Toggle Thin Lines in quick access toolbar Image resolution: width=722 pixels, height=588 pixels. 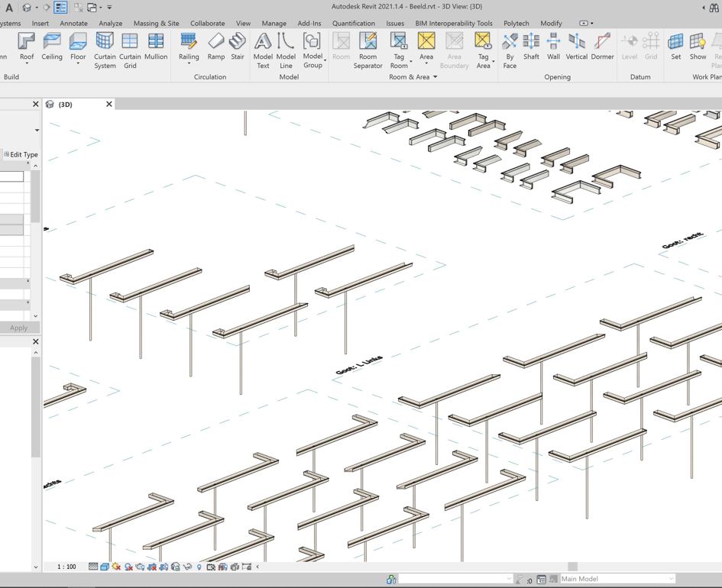click(x=60, y=8)
